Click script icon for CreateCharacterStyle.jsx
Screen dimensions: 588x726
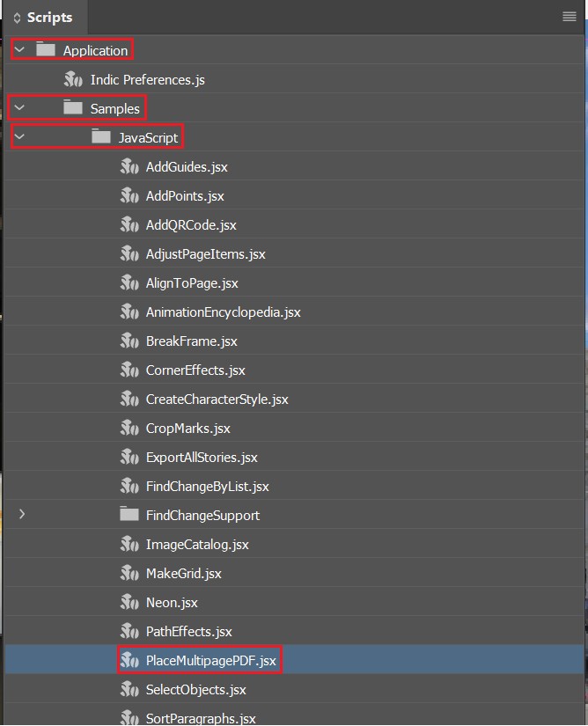(x=129, y=399)
